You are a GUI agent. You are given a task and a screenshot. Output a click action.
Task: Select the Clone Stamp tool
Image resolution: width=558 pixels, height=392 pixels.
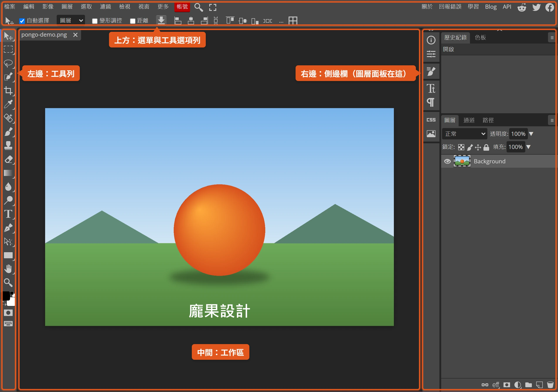[x=8, y=145]
